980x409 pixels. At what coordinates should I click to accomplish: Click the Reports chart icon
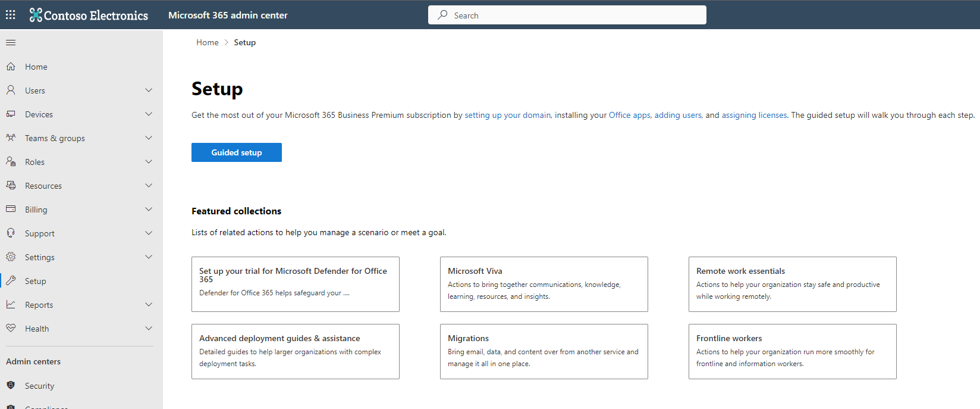(x=11, y=305)
